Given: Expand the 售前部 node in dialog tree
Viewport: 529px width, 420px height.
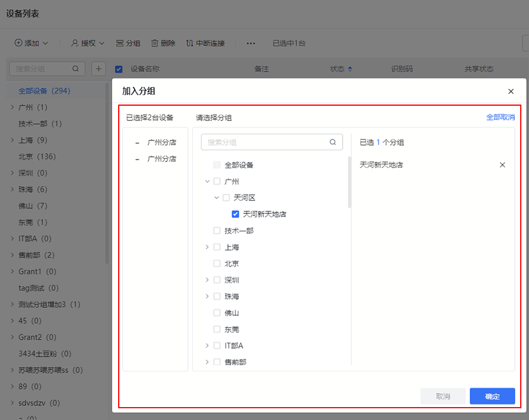Looking at the screenshot, I should tap(207, 362).
